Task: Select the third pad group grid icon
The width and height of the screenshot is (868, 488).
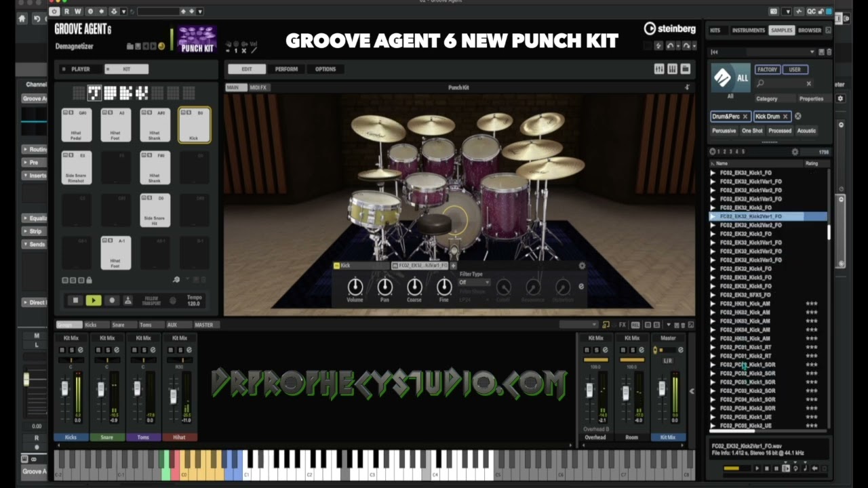Action: (110, 93)
